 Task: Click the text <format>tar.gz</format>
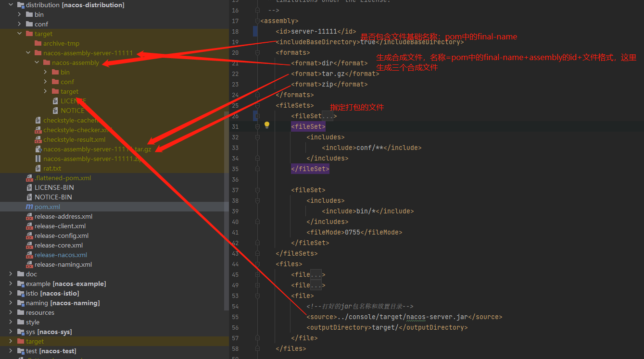click(x=335, y=74)
